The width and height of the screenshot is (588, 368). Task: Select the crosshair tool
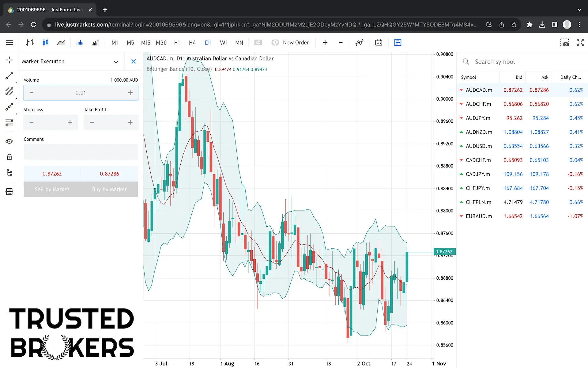point(9,60)
